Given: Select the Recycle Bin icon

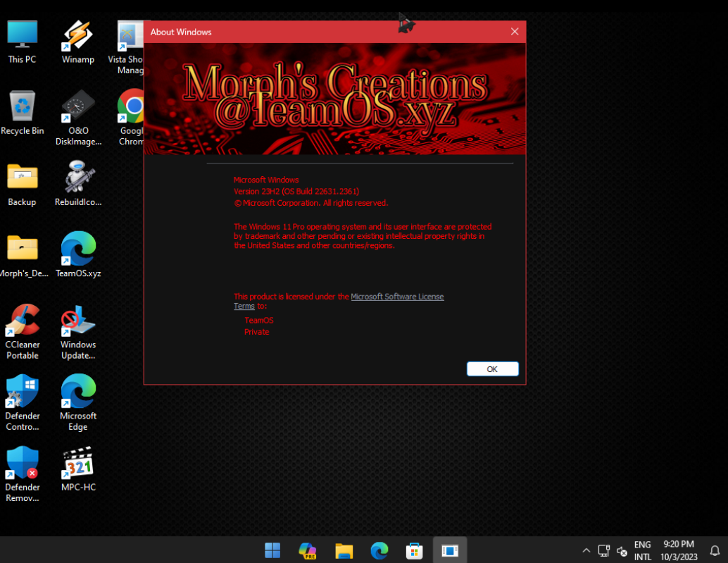Looking at the screenshot, I should tap(23, 113).
